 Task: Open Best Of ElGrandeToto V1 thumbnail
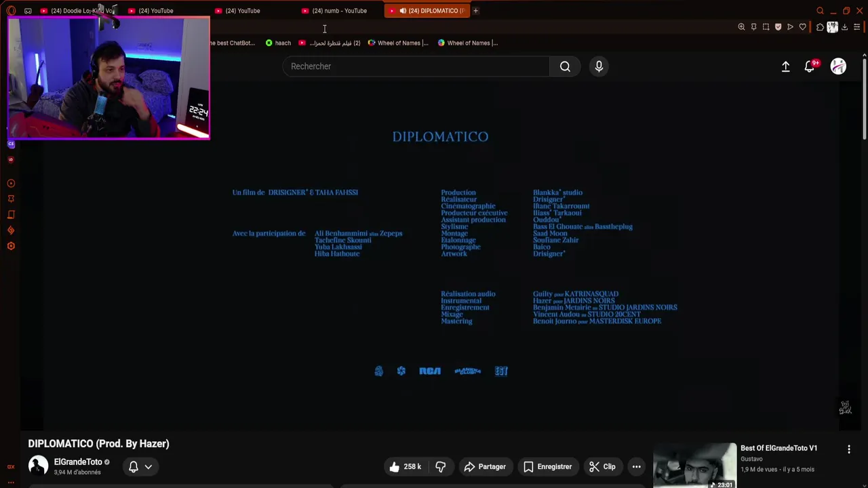(x=694, y=466)
